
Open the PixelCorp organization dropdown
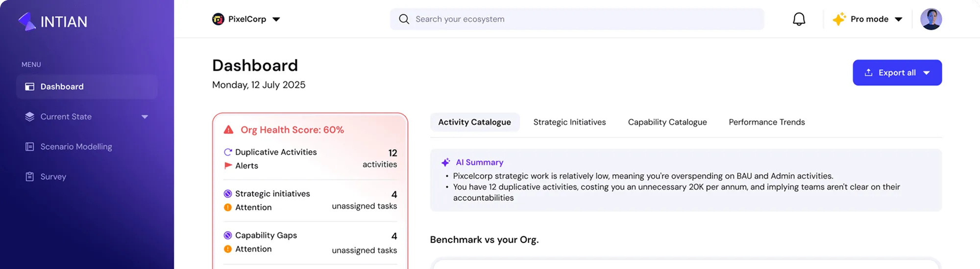(x=276, y=19)
